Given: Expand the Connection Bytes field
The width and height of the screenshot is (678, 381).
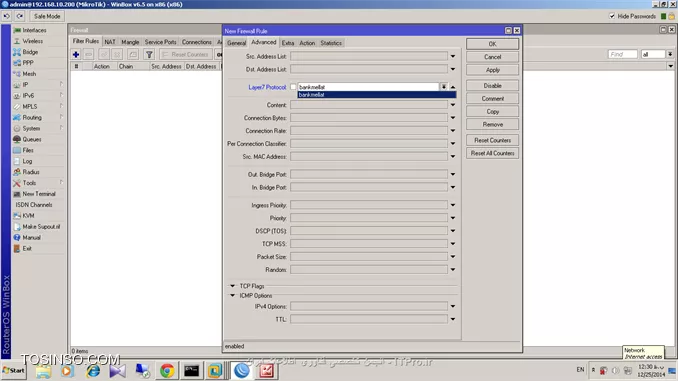Looking at the screenshot, I should (453, 118).
